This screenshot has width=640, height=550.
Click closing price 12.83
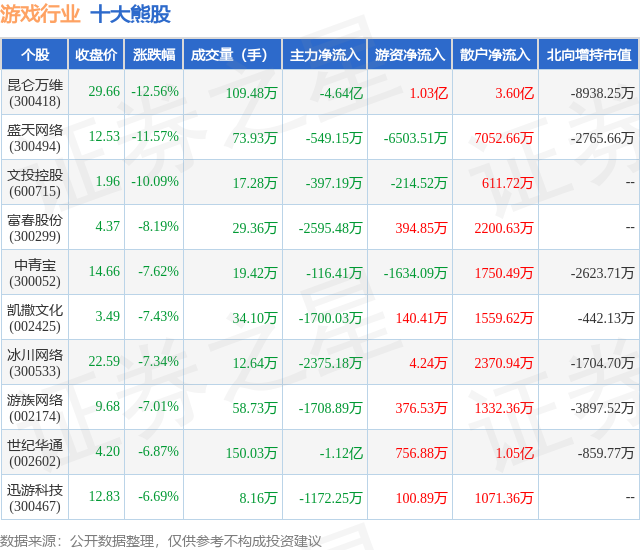pyautogui.click(x=104, y=496)
